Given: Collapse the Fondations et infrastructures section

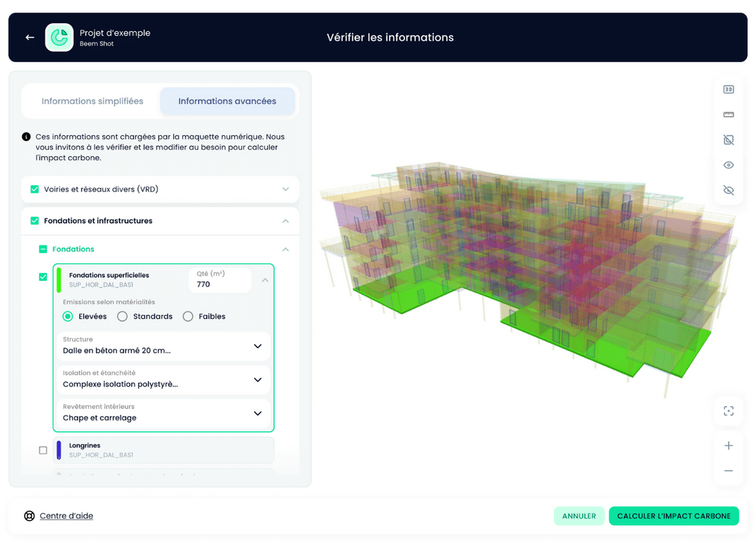Looking at the screenshot, I should click(x=285, y=221).
